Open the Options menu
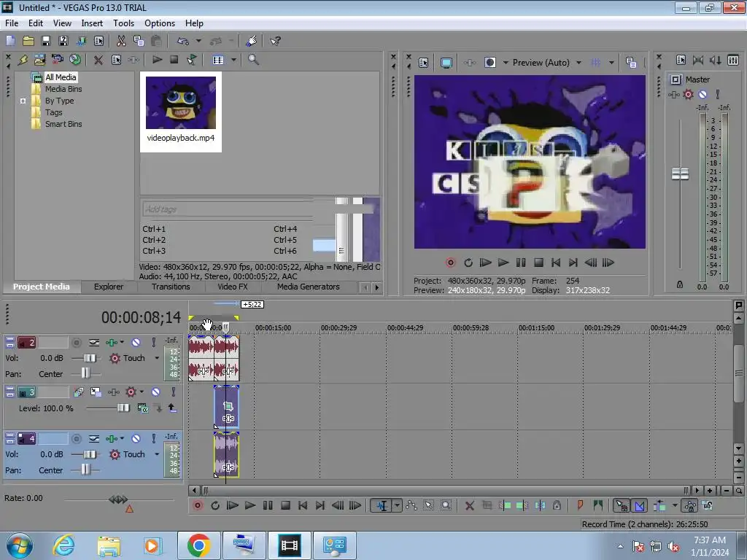The width and height of the screenshot is (747, 560). pos(160,23)
